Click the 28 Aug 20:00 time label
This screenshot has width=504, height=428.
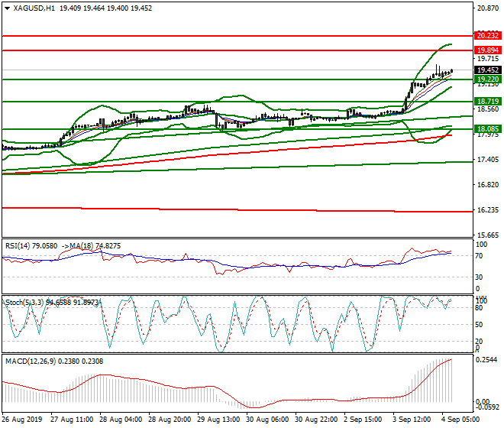pos(170,420)
